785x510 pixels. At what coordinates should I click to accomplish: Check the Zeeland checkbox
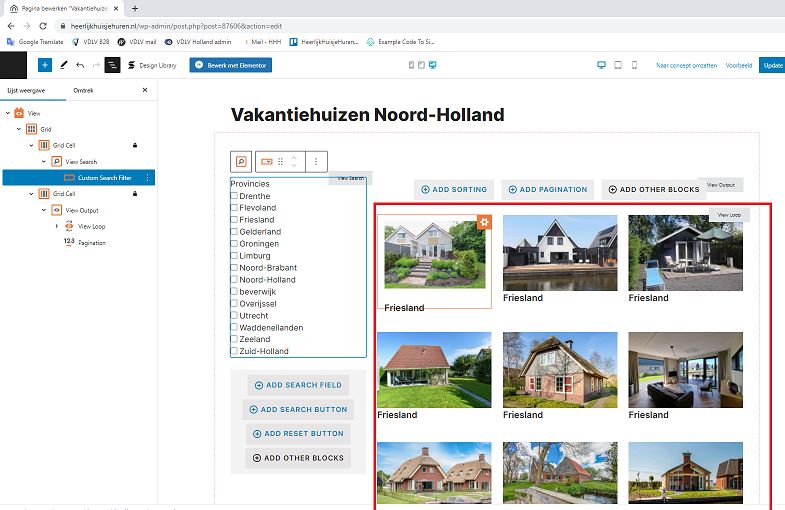pyautogui.click(x=234, y=339)
